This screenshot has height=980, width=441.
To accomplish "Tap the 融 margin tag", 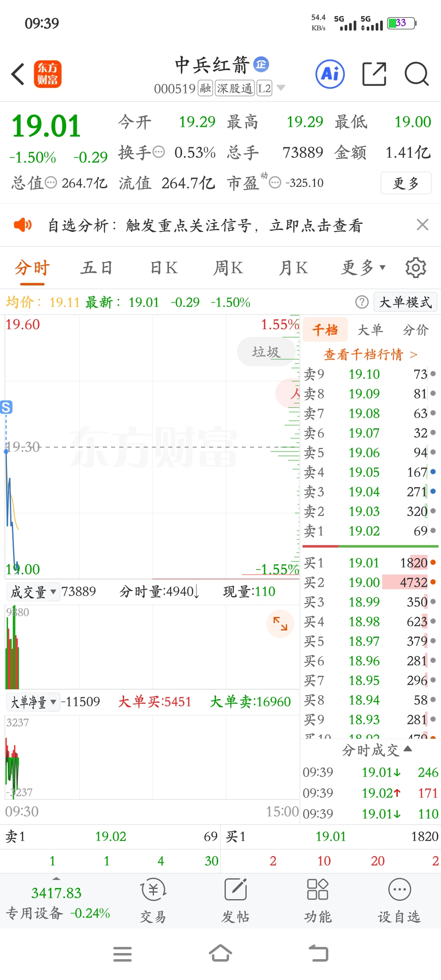I will point(205,88).
